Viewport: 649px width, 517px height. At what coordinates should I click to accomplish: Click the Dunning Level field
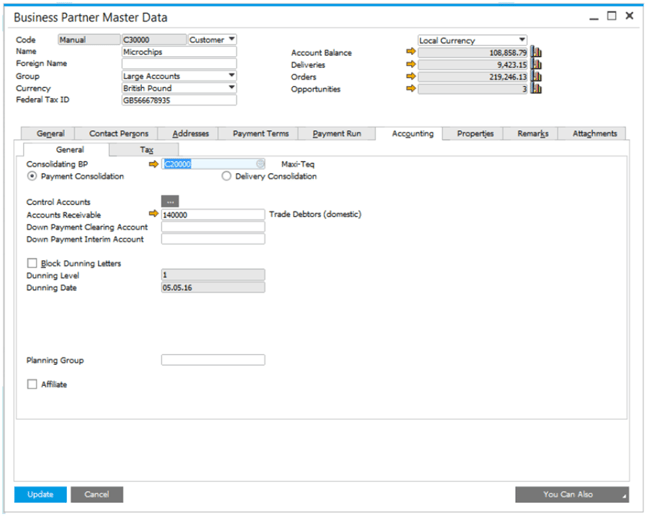coord(213,275)
